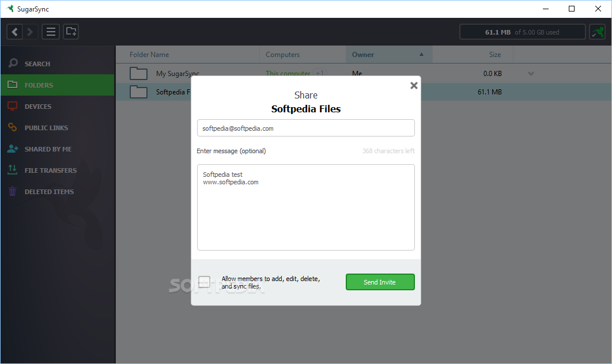This screenshot has width=612, height=364.
Task: Click the My SugarSync folder icon
Action: 138,73
